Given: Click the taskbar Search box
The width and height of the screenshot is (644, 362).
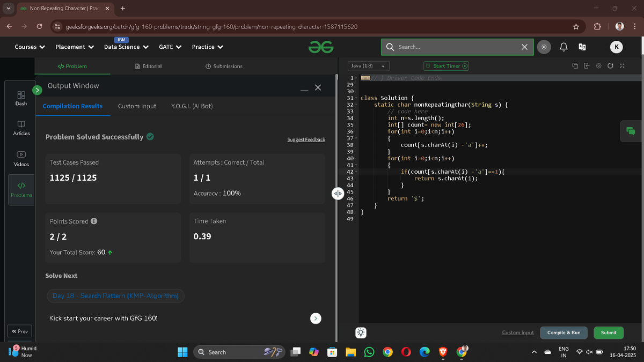Looking at the screenshot, I should click(x=239, y=352).
